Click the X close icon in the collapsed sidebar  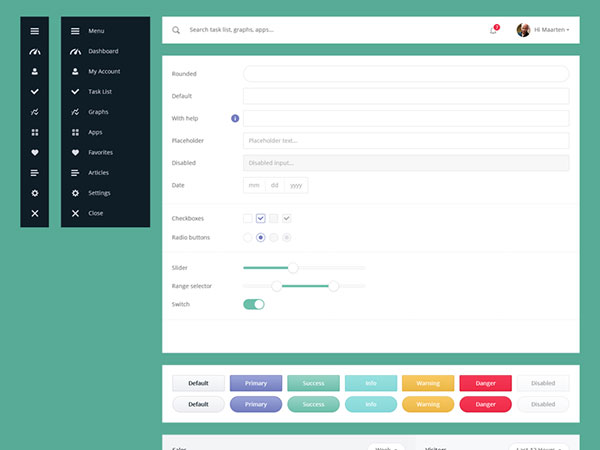coord(34,213)
